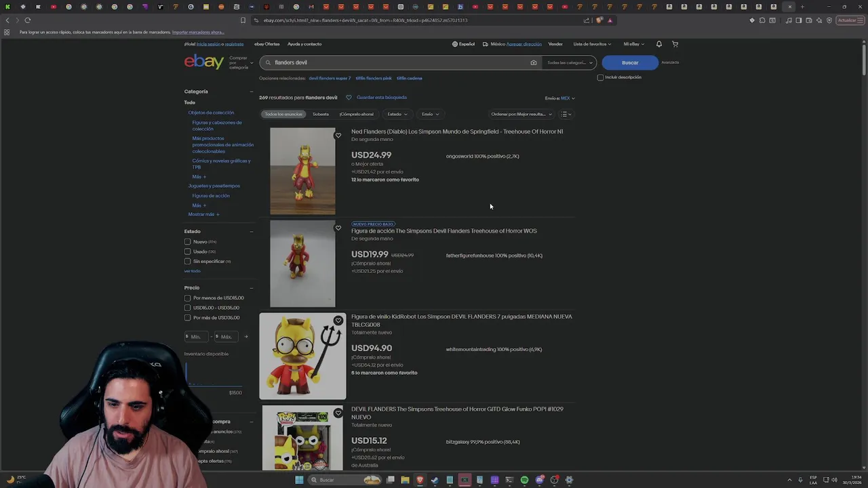
Task: Open the shopping cart
Action: [675, 44]
